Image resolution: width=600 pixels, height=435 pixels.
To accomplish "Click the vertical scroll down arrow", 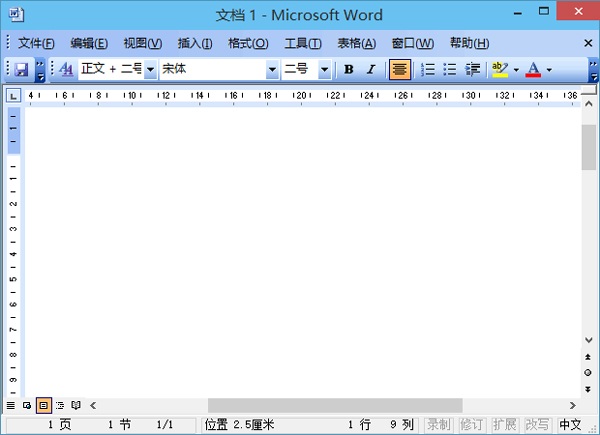I will [x=589, y=340].
